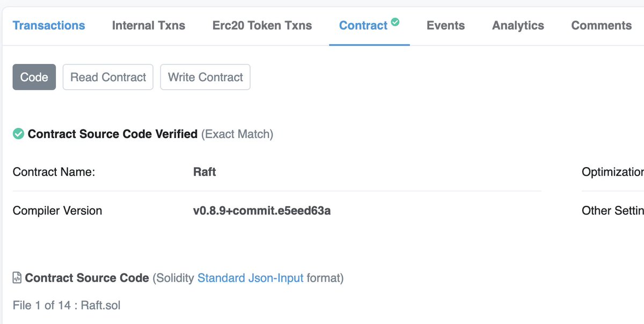
Task: Follow the Standard Json-Input link
Action: pos(250,278)
